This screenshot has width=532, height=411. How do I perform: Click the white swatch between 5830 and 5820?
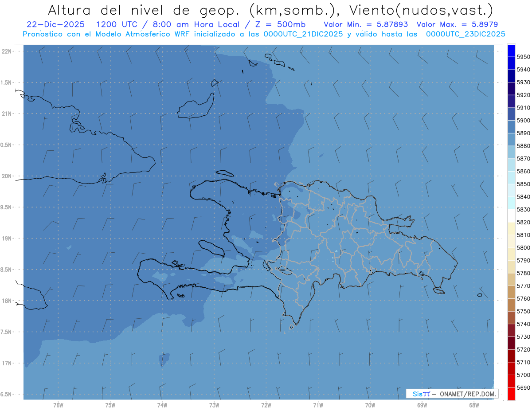[511, 216]
